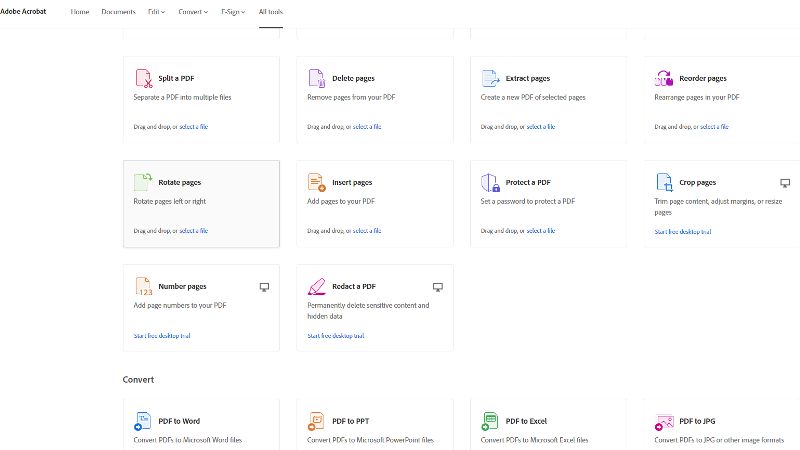800x450 pixels.
Task: Expand the Edit dropdown menu
Action: (x=157, y=12)
